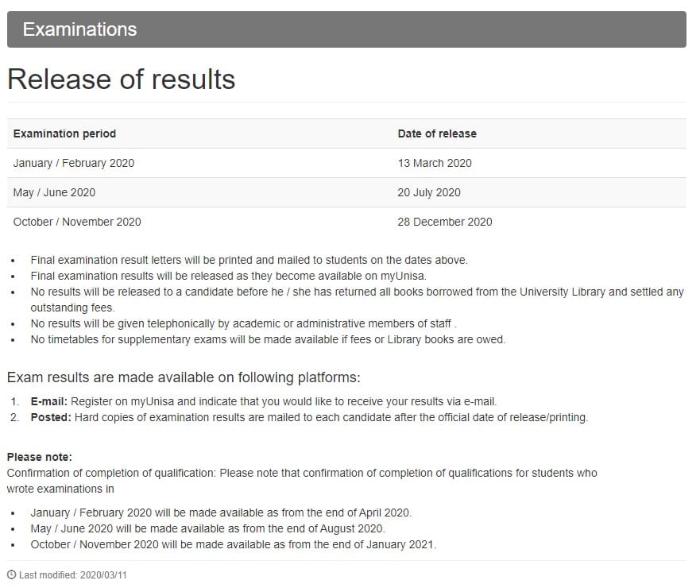The height and width of the screenshot is (588, 700).
Task: Click the end of January 2021 bullet
Action: 234,544
